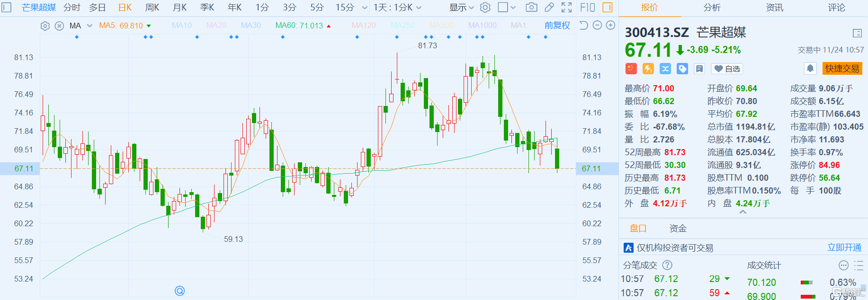Screen dimensions: 868x300
Task: Toggle the MA20 line visibility
Action: point(217,26)
